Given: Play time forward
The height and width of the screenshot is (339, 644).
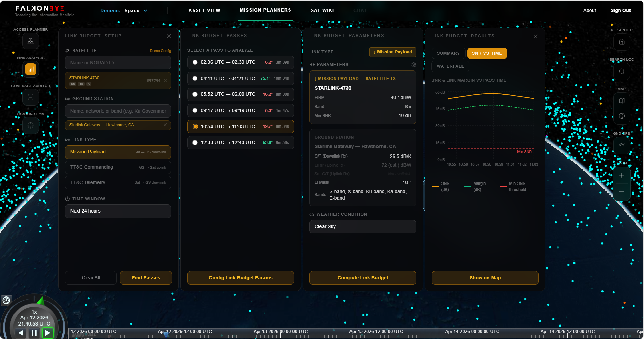Looking at the screenshot, I should click(48, 333).
